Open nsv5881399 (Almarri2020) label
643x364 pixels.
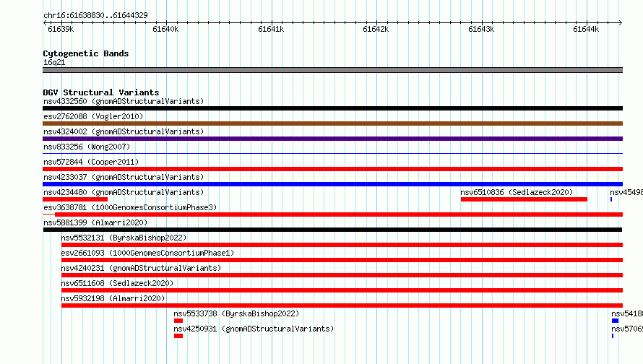95,222
